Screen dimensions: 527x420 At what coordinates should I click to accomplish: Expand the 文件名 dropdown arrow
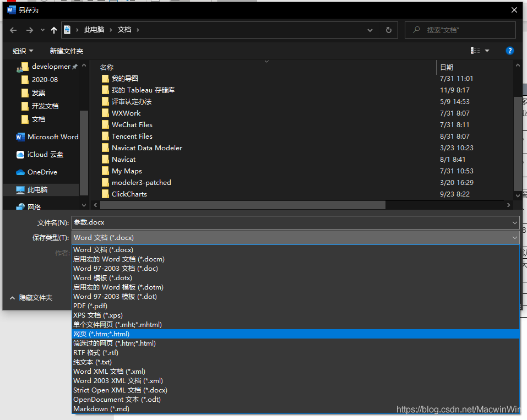(x=514, y=222)
